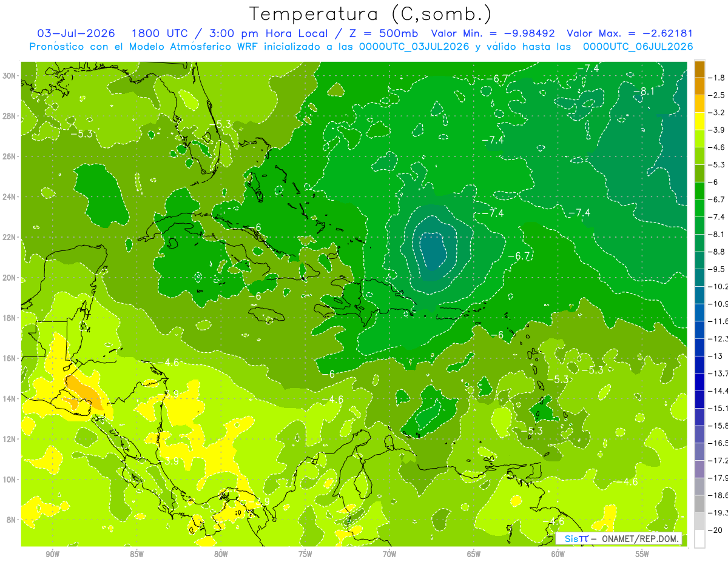Click the "80W" longitude axis label
The image size is (728, 562).
tap(221, 554)
